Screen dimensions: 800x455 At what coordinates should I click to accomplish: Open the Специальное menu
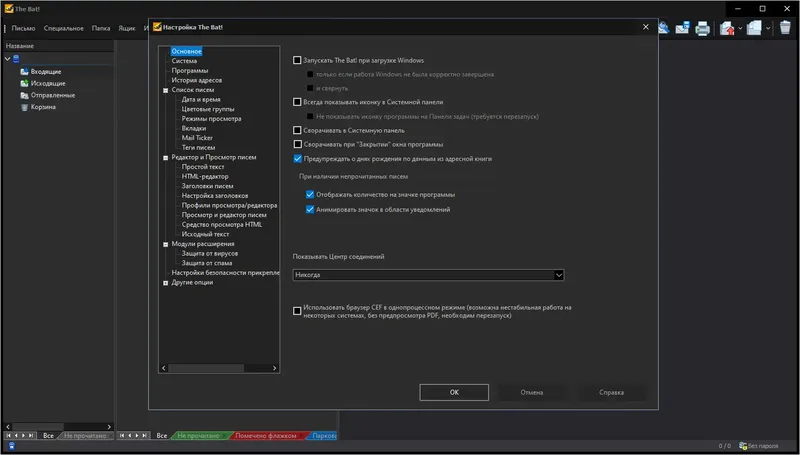[x=63, y=29]
